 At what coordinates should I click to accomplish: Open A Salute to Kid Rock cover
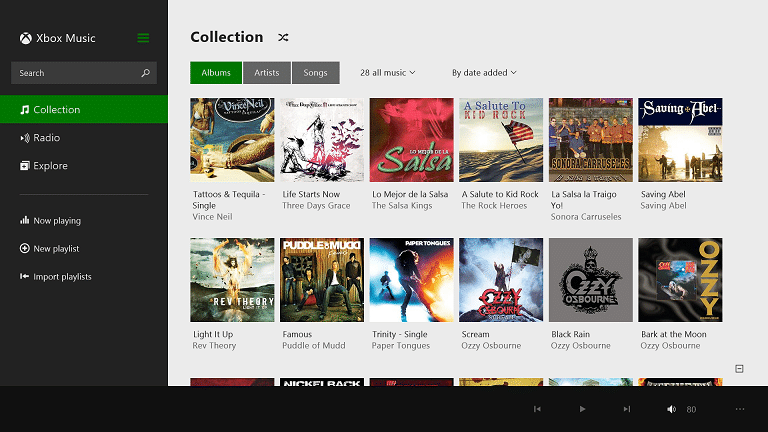(x=501, y=140)
